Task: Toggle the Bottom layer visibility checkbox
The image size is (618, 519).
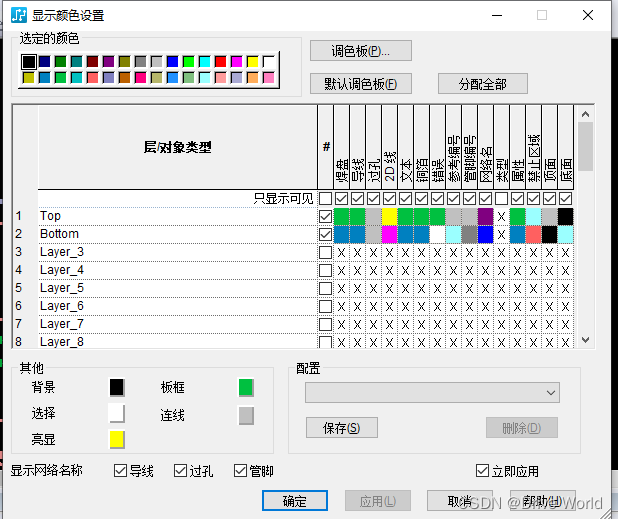Action: click(325, 234)
